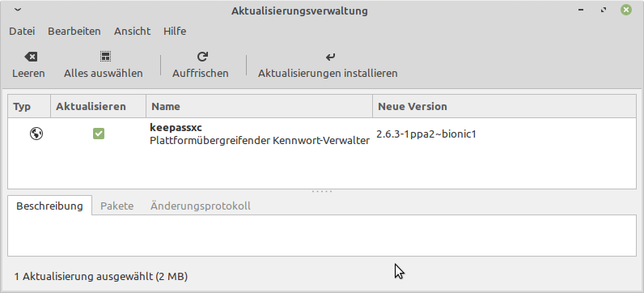Sort by the Name column header
Viewport: 644px width, 293px height.
point(259,106)
